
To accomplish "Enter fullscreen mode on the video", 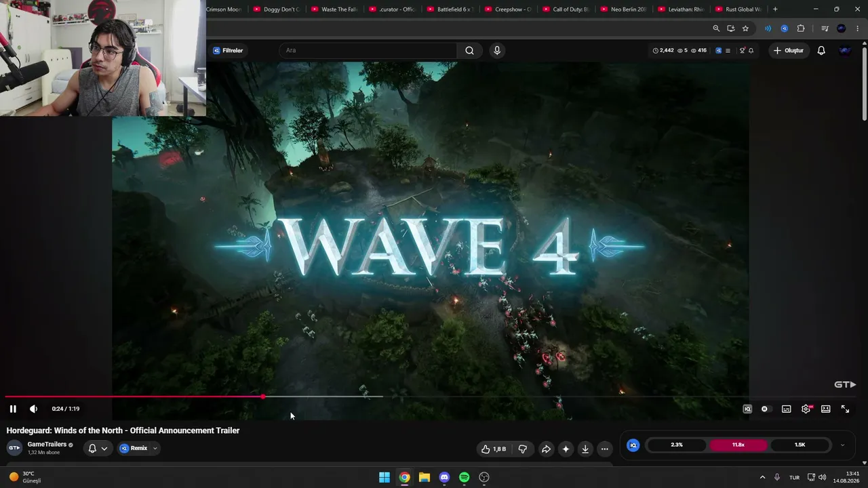I will tap(845, 409).
